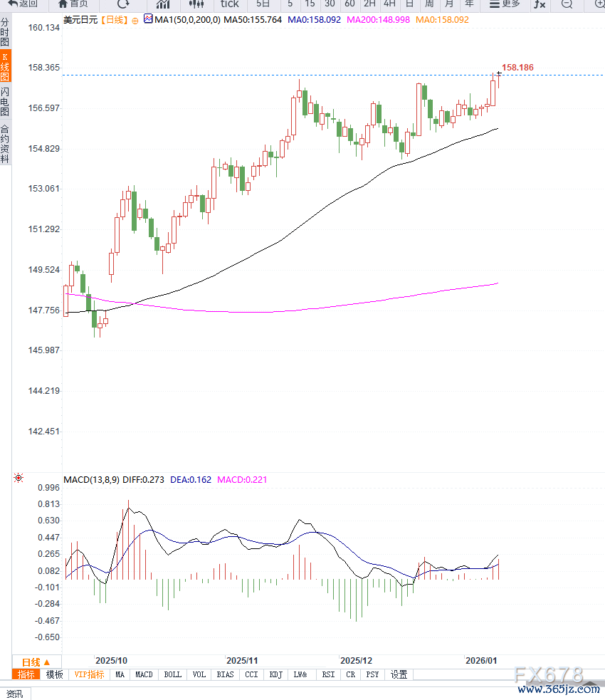Viewport: 605px width, 700px height.
Task: Go to 首页 home button
Action: pos(73,4)
